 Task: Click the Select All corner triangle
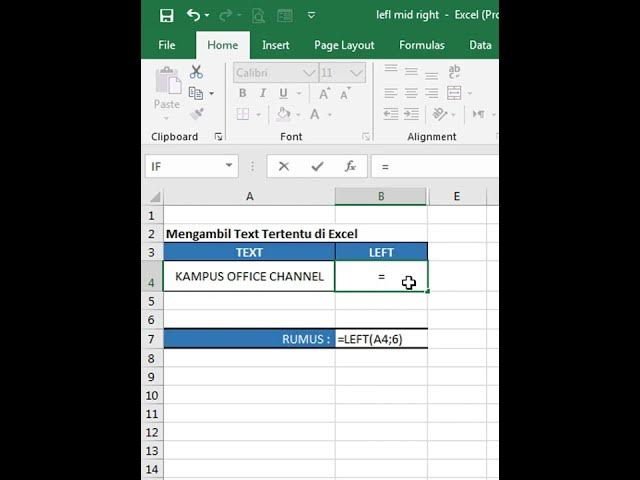click(x=154, y=197)
